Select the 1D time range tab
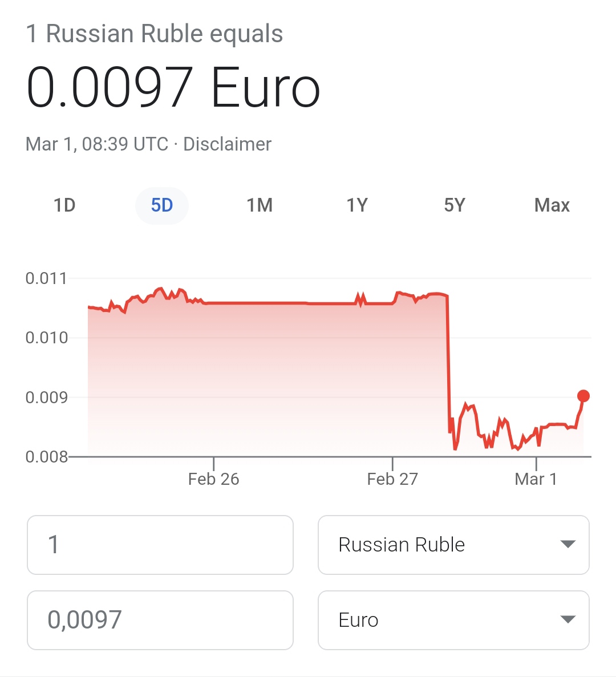The width and height of the screenshot is (616, 677). click(65, 205)
